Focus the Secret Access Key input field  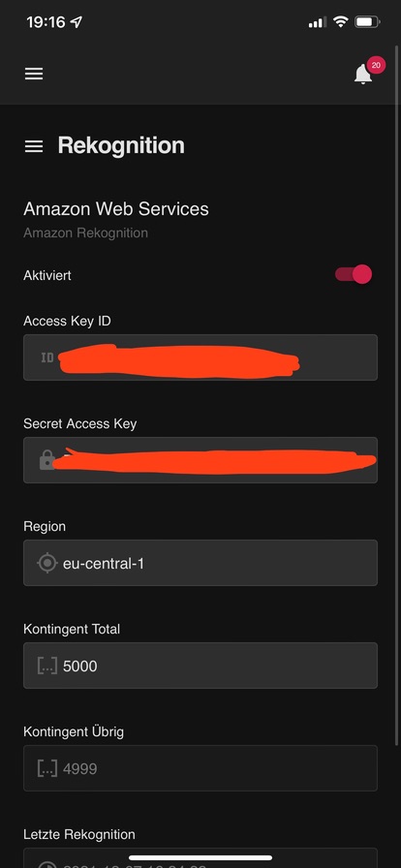200,460
